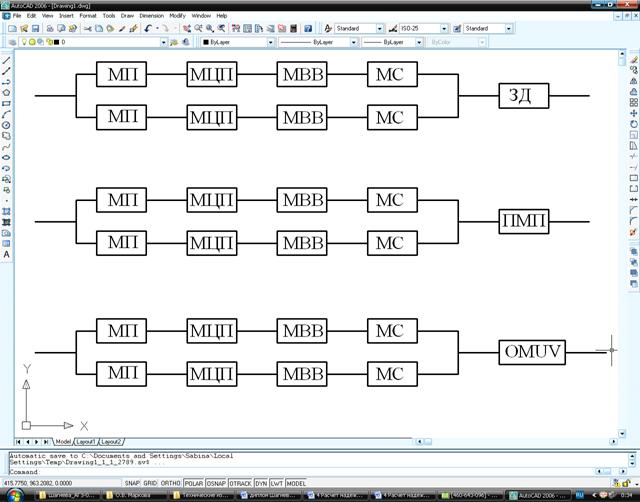
Task: Switch to the Layout1 tab
Action: (85, 441)
